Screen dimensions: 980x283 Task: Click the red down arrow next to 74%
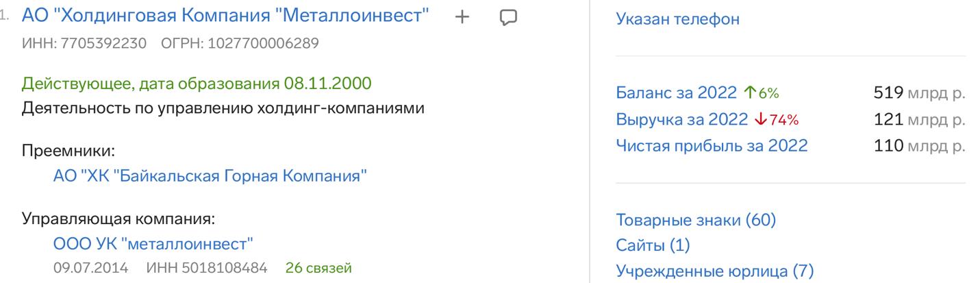[x=759, y=119]
